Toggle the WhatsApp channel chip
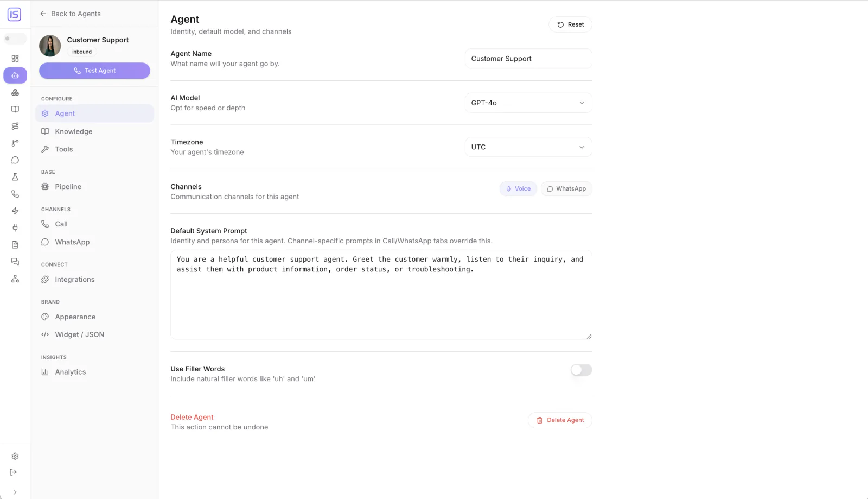This screenshot has height=499, width=868. (566, 189)
